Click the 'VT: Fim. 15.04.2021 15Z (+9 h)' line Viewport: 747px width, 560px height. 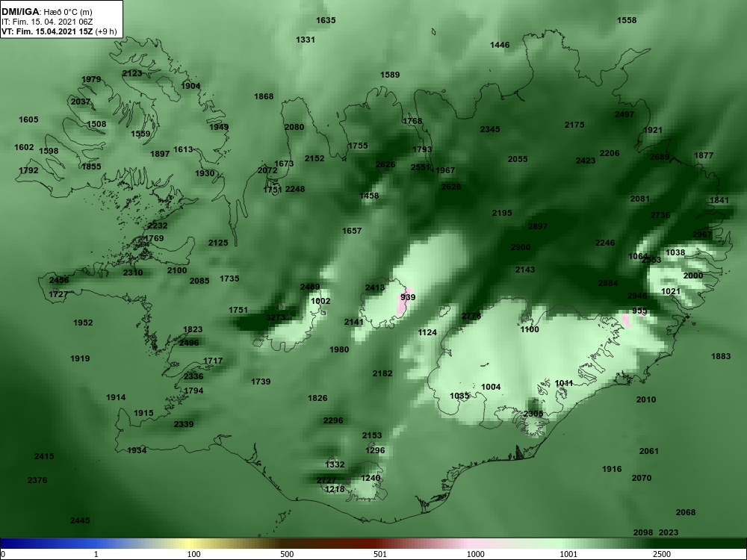point(58,31)
